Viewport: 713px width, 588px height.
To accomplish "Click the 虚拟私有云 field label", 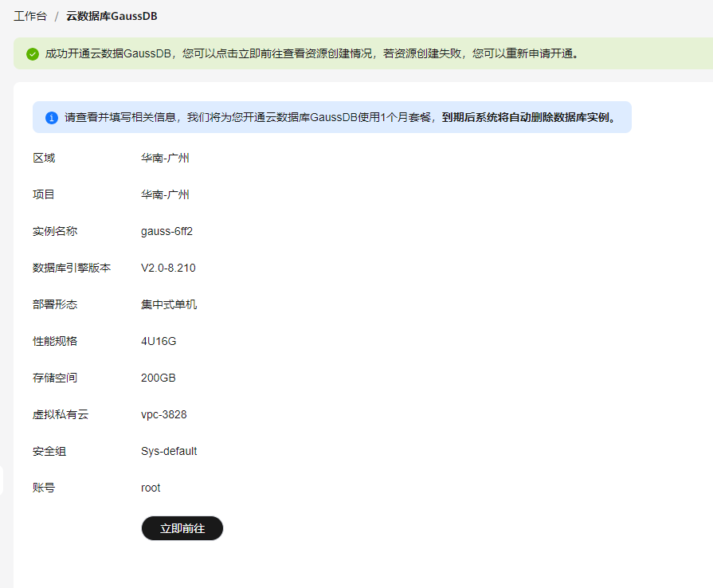I will [61, 414].
